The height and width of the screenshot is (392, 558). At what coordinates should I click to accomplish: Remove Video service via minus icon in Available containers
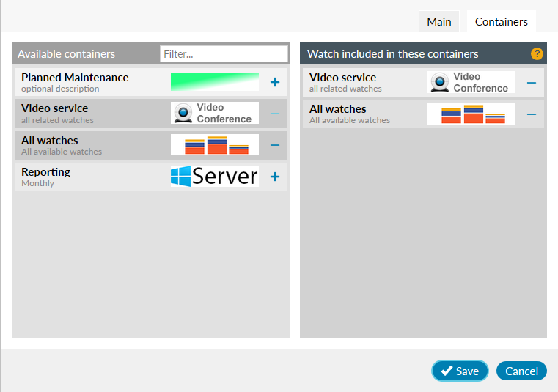275,114
